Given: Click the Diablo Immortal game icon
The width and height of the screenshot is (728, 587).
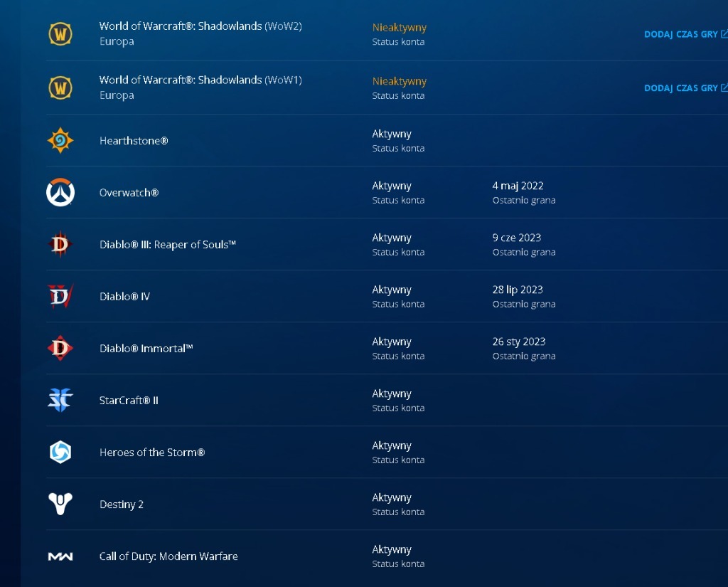Looking at the screenshot, I should click(x=60, y=348).
